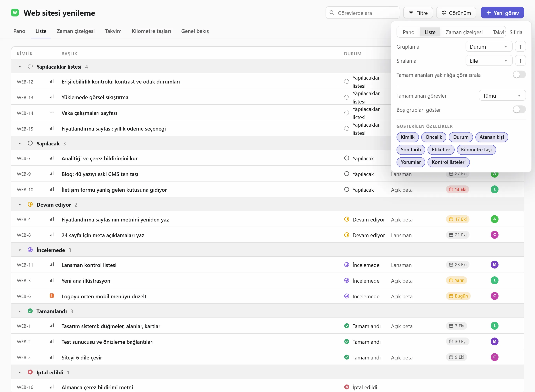Screen dimensions: 535x392
Task: Reverse grouping direction with the arrow icon
Action: click(520, 46)
